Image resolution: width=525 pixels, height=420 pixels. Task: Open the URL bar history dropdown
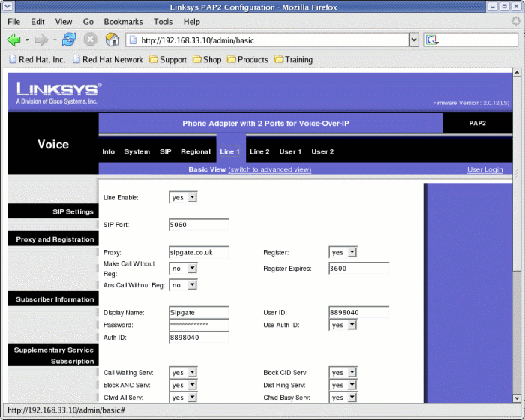pos(414,40)
